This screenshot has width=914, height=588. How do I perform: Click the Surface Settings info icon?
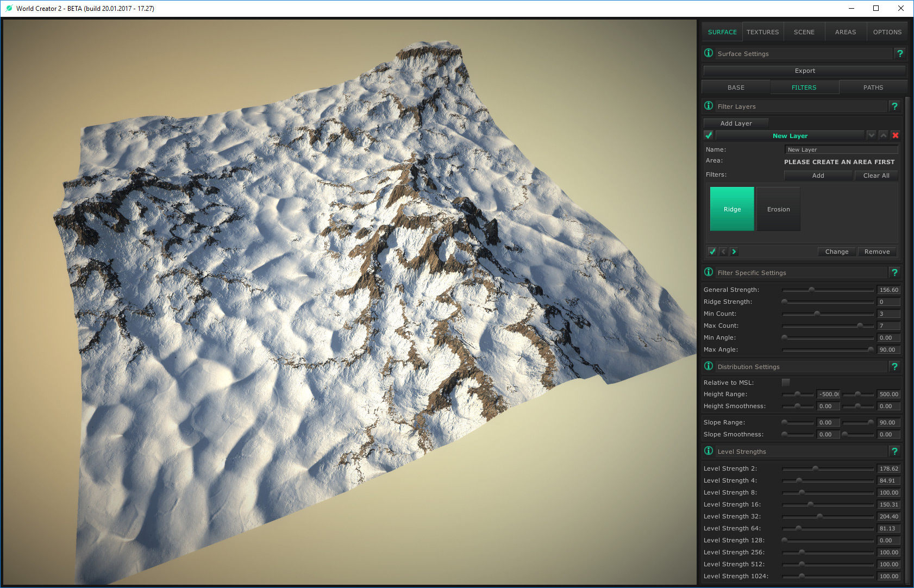click(x=709, y=53)
